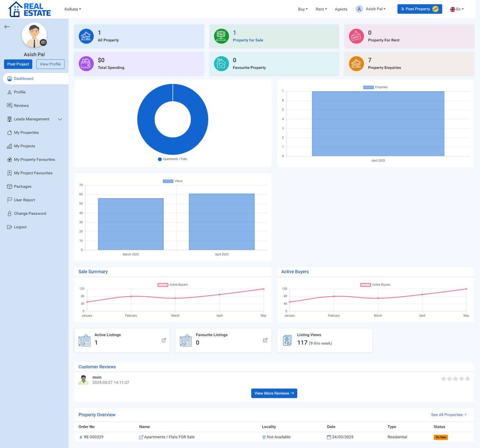Image resolution: width=480 pixels, height=448 pixels.
Task: Open external link icon in Active Listings
Action: pyautogui.click(x=164, y=340)
